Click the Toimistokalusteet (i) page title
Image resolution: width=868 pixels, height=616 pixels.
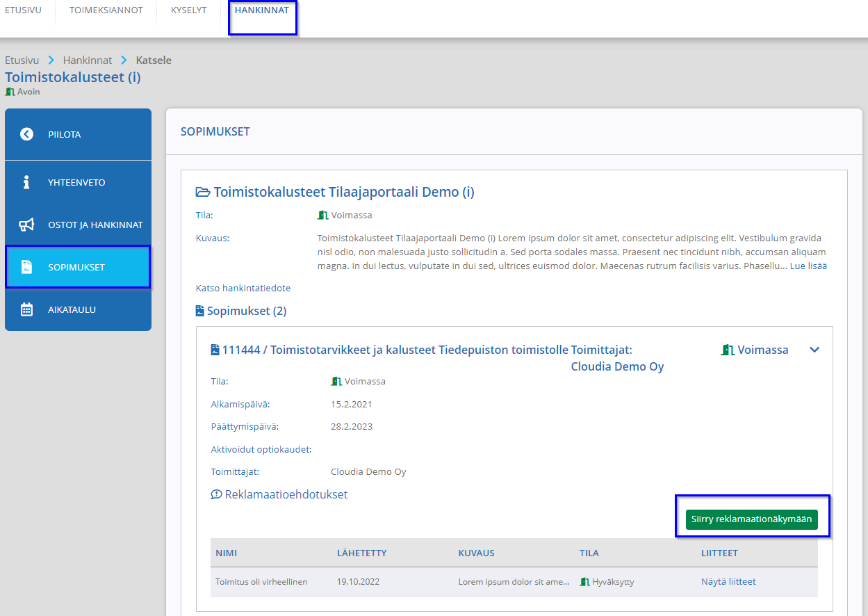point(73,77)
